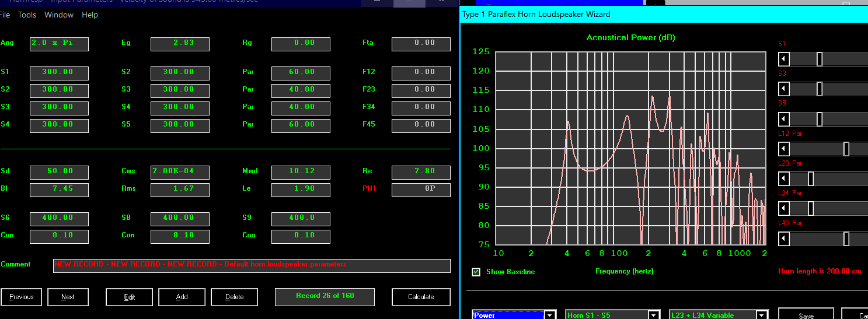This screenshot has width=868, height=319.
Task: Click the F12 input field
Action: click(x=421, y=73)
